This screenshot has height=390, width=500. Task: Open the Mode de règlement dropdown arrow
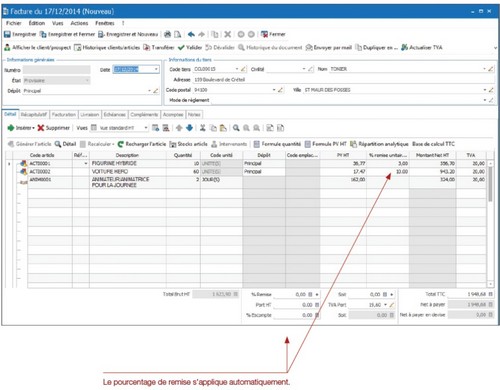pyautogui.click(x=485, y=100)
